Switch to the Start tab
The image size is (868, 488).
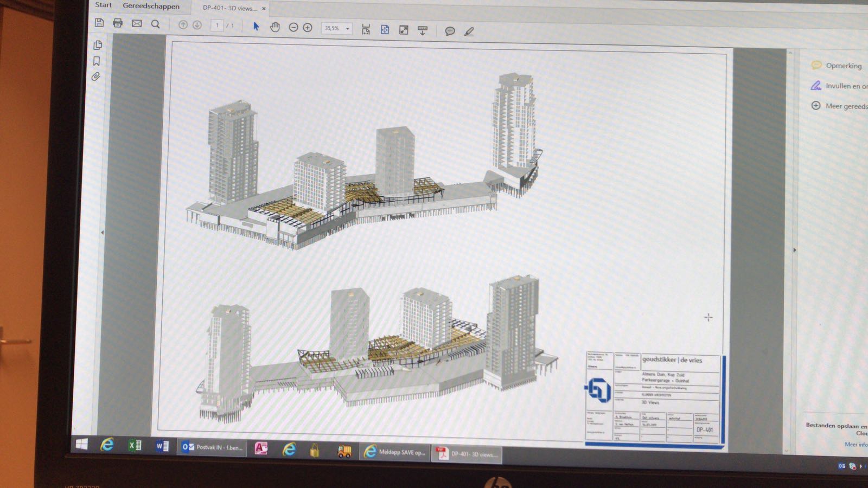pyautogui.click(x=103, y=5)
